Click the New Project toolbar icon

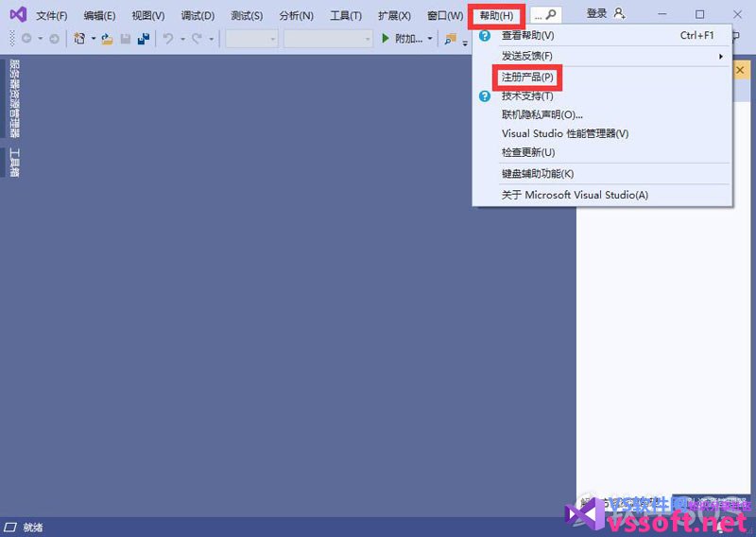click(x=79, y=39)
